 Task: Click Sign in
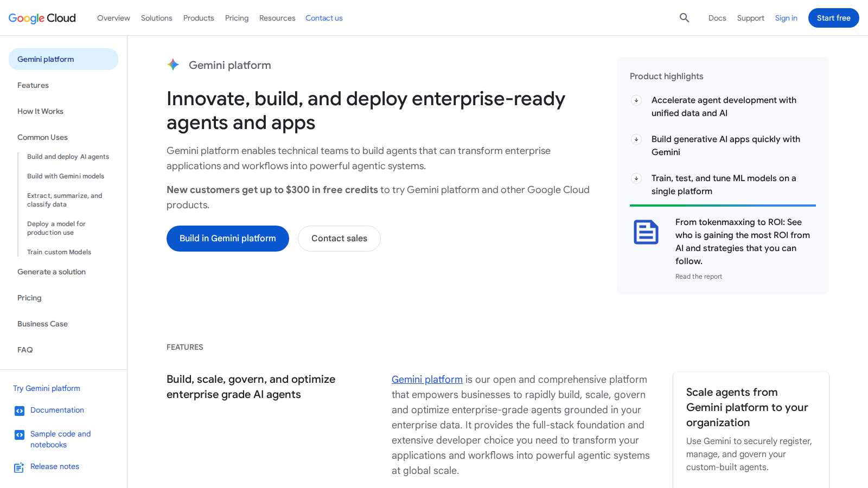786,18
